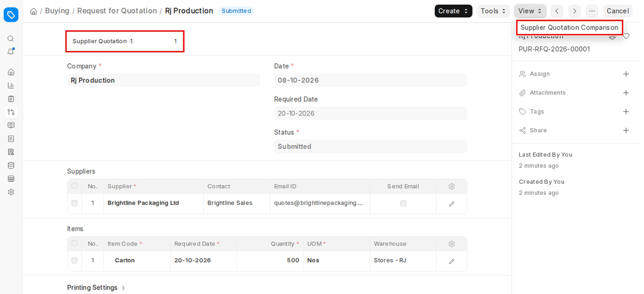Click Stores - RJ warehouse cell

tap(403, 260)
